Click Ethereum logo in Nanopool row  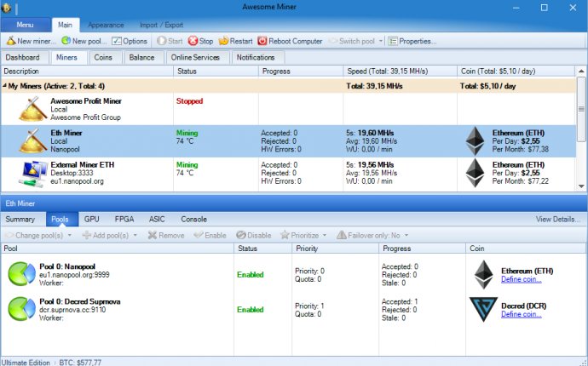484,275
